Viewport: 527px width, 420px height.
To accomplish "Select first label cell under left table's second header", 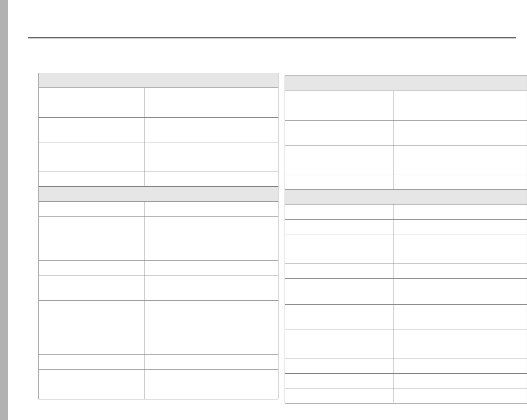I will [92, 209].
